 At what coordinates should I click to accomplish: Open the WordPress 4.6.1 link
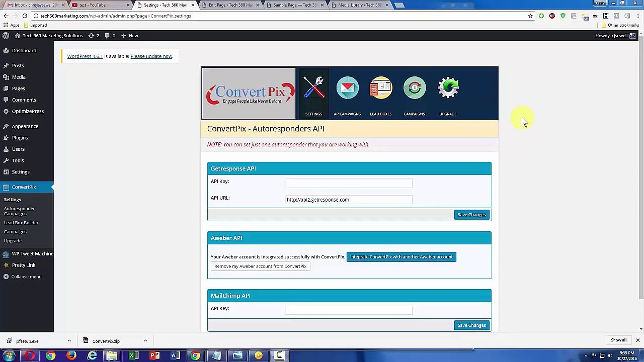[x=85, y=56]
